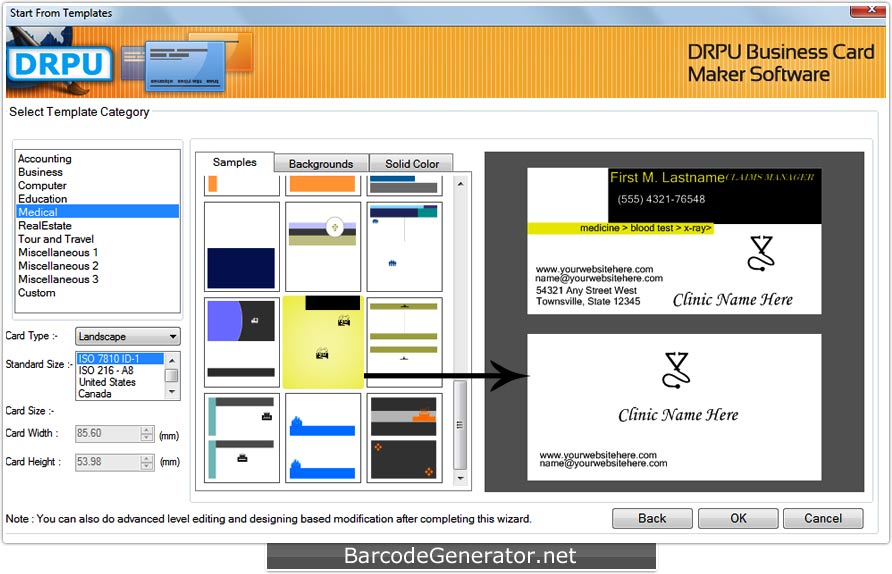This screenshot has width=892, height=574.
Task: Switch to the Solid Color tab
Action: tap(412, 164)
